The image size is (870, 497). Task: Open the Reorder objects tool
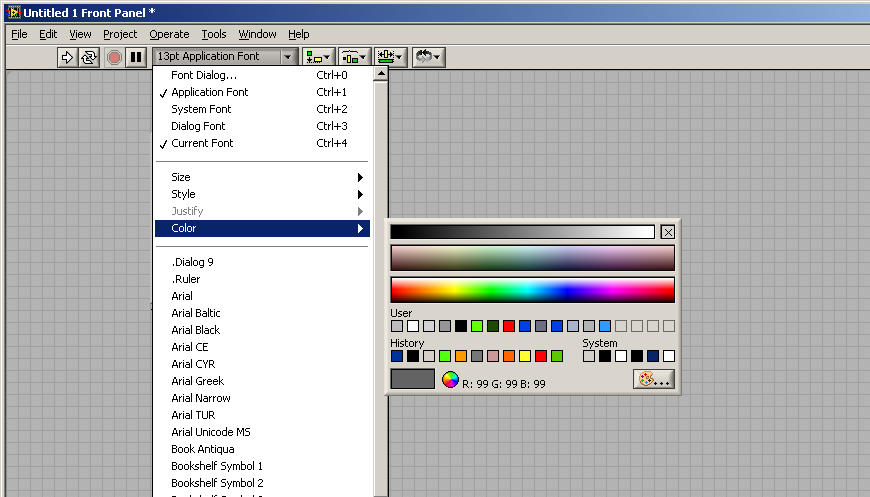(x=428, y=57)
